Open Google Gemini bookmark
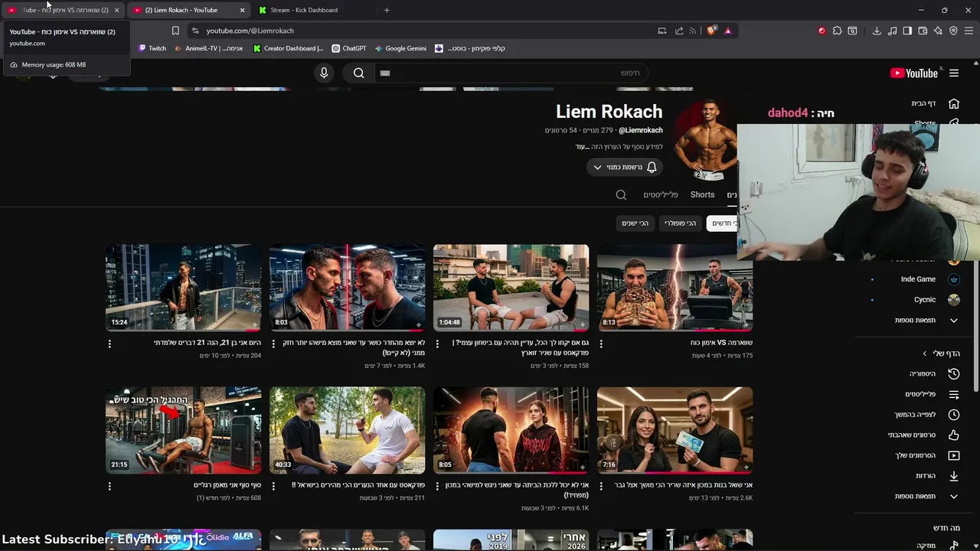 click(x=400, y=48)
